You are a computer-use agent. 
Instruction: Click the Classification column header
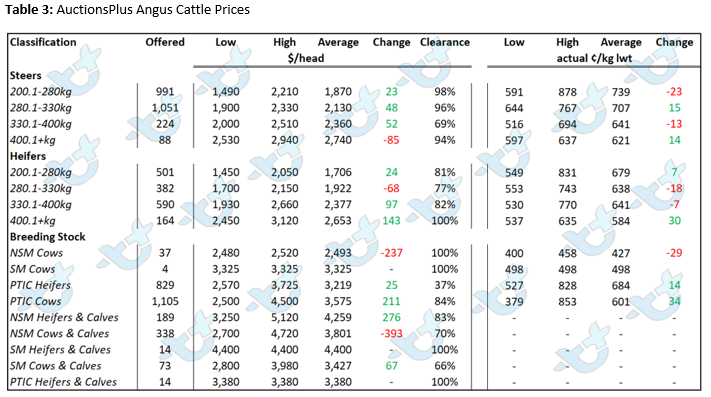pyautogui.click(x=43, y=42)
